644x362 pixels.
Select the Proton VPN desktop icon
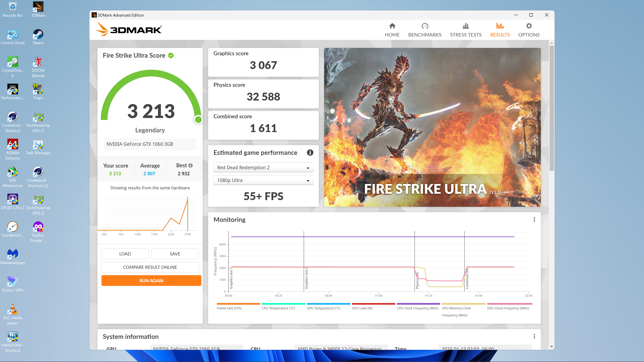[13, 284]
